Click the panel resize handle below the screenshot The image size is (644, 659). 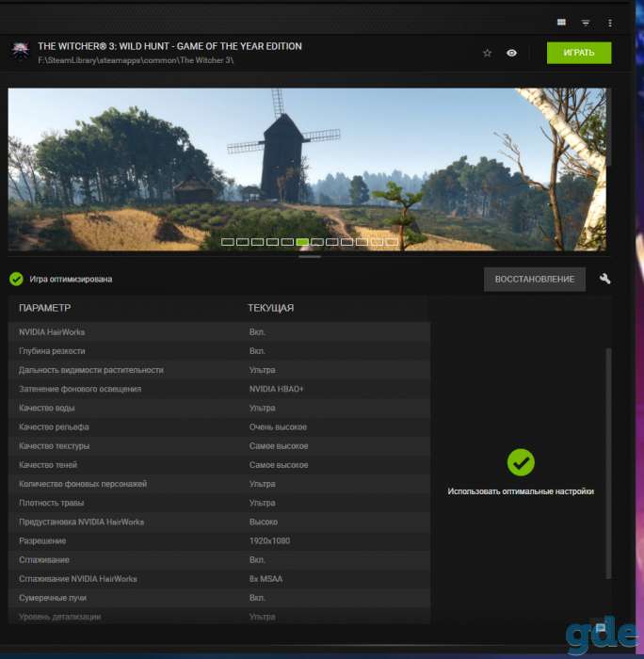310,256
